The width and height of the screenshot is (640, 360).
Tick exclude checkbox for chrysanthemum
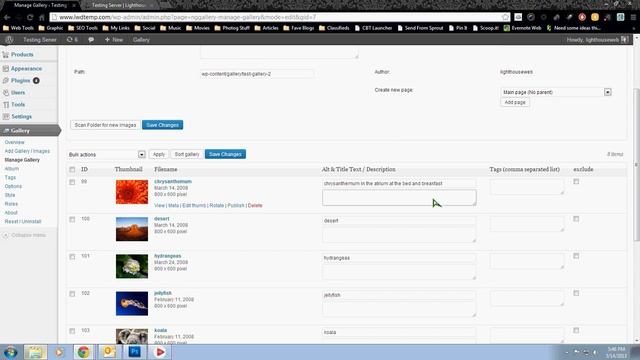(x=576, y=182)
